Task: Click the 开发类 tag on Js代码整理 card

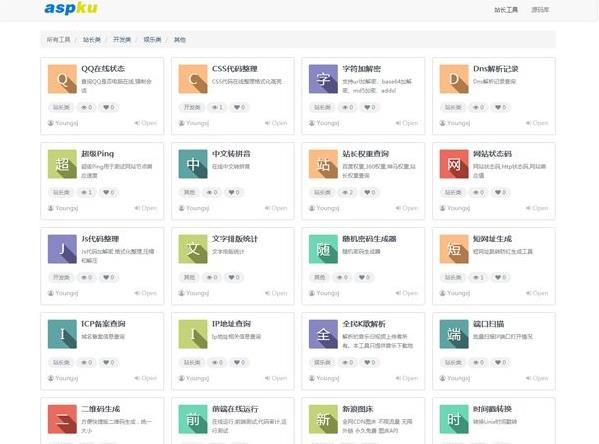Action: 61,277
